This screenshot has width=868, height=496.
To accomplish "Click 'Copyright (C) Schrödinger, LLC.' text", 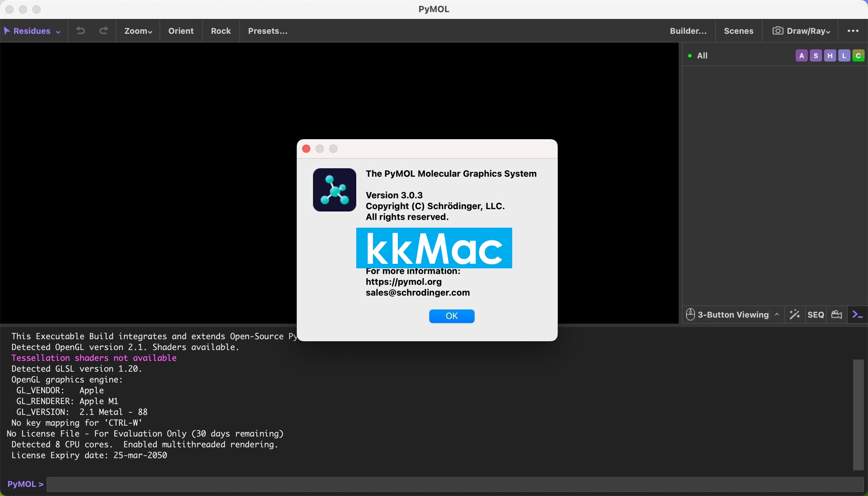I will [x=435, y=206].
